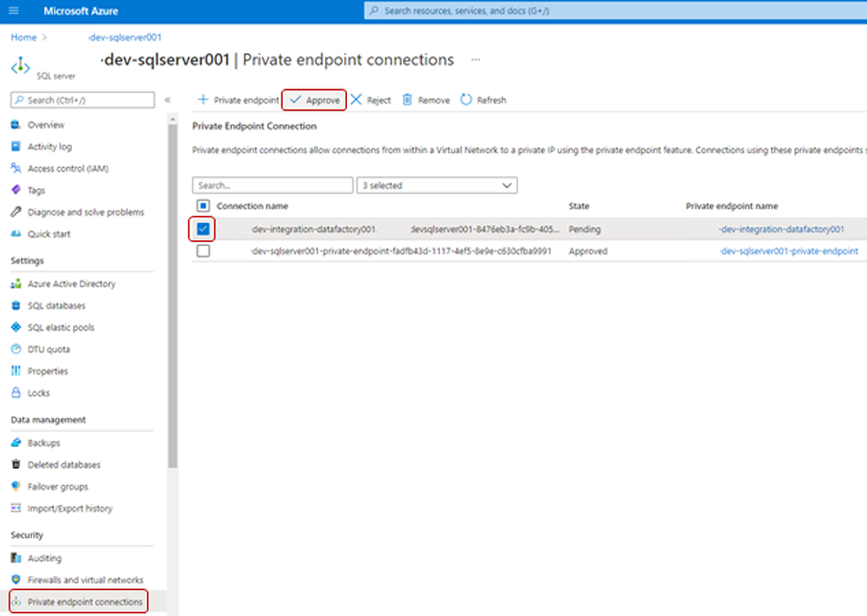867x616 pixels.
Task: Open the Azure portal hamburger menu
Action: tap(13, 11)
